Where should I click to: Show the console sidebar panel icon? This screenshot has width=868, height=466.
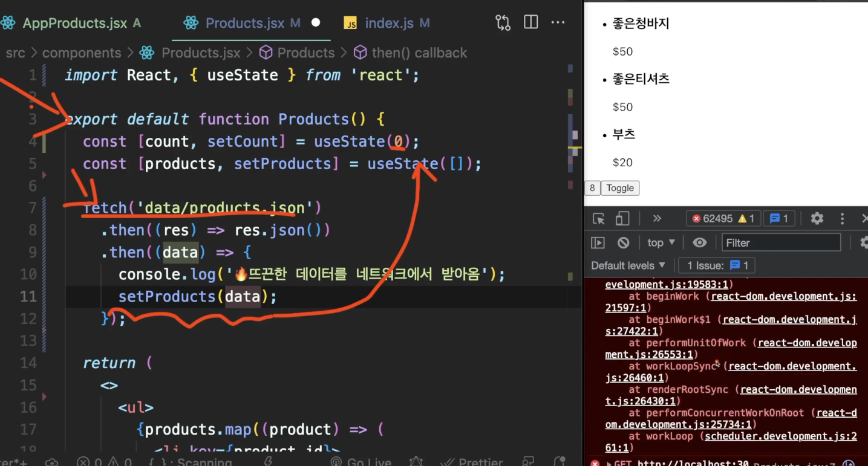tap(598, 243)
